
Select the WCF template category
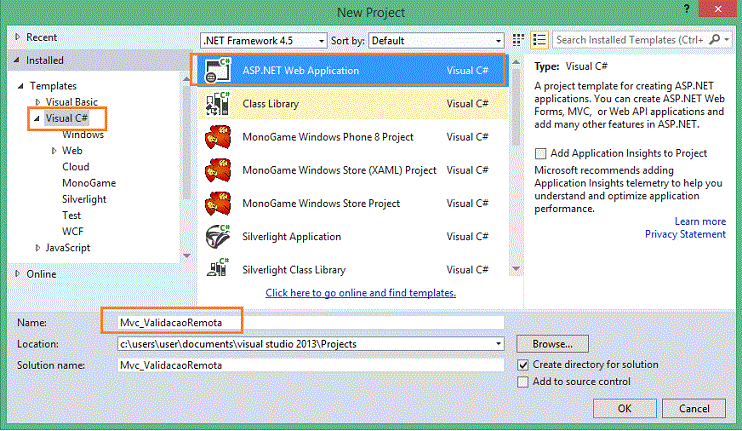tap(72, 231)
